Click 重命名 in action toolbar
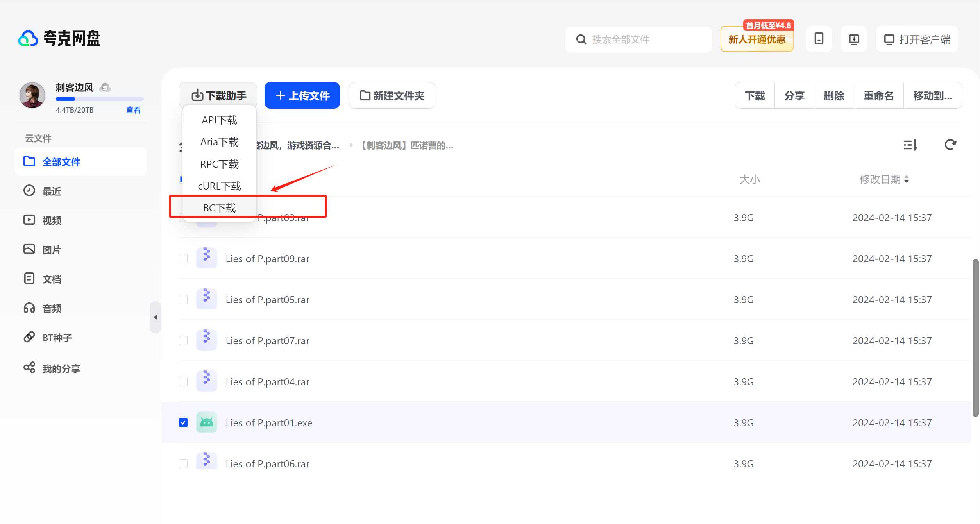 [878, 96]
